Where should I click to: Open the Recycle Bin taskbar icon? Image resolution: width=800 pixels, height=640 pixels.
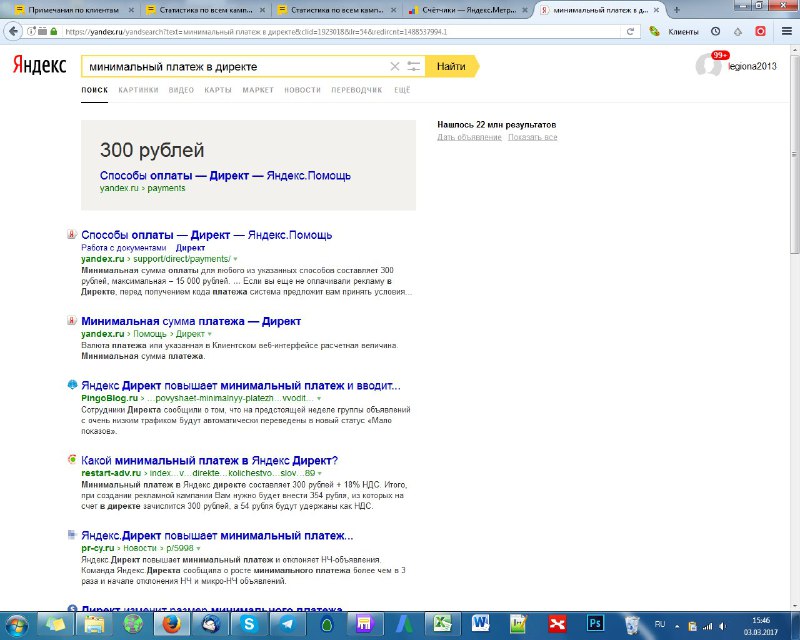(632, 624)
